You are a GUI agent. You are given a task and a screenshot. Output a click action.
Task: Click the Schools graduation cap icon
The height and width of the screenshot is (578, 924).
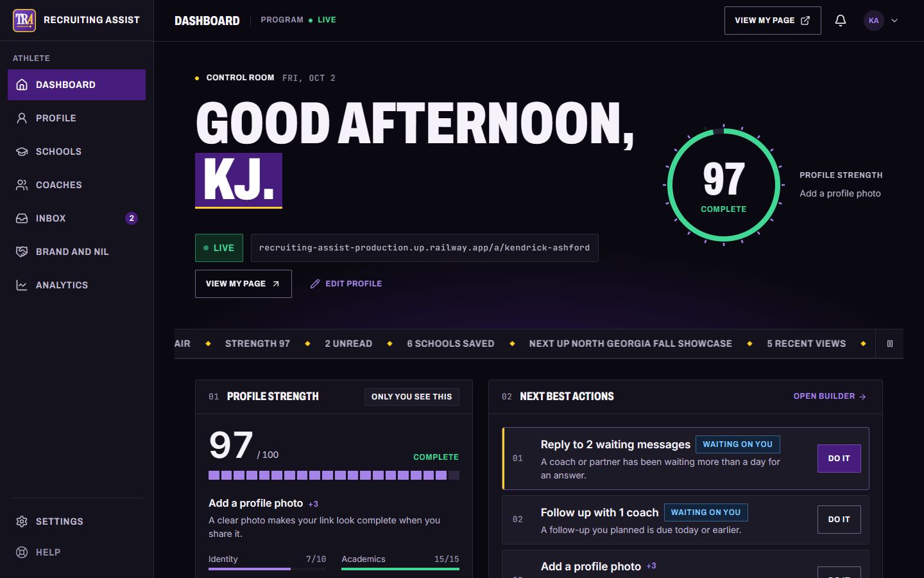click(x=22, y=152)
